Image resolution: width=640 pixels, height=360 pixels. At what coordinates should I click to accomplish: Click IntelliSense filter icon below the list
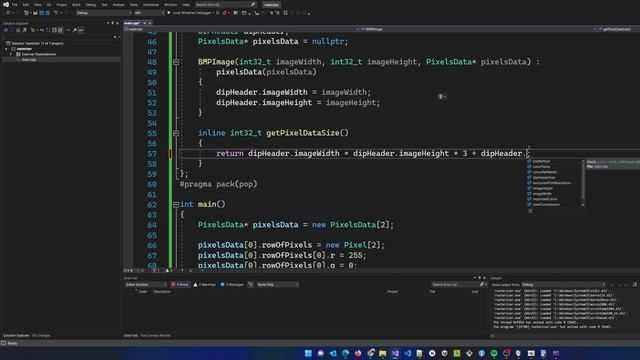[x=530, y=211]
